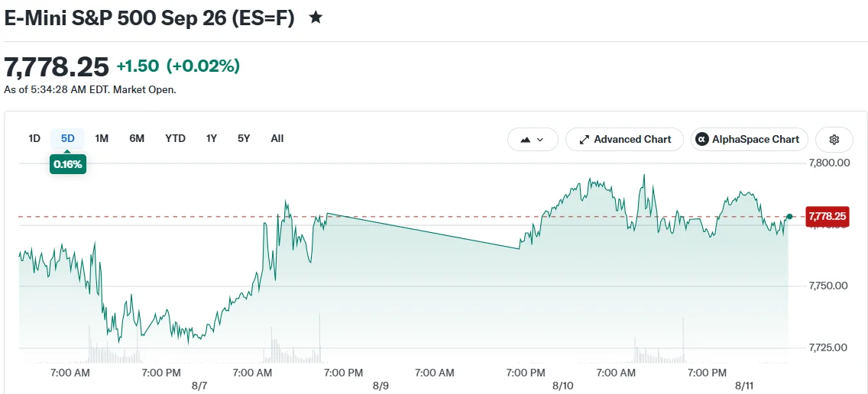868x394 pixels.
Task: Click the +1.50 price change value
Action: (x=138, y=66)
